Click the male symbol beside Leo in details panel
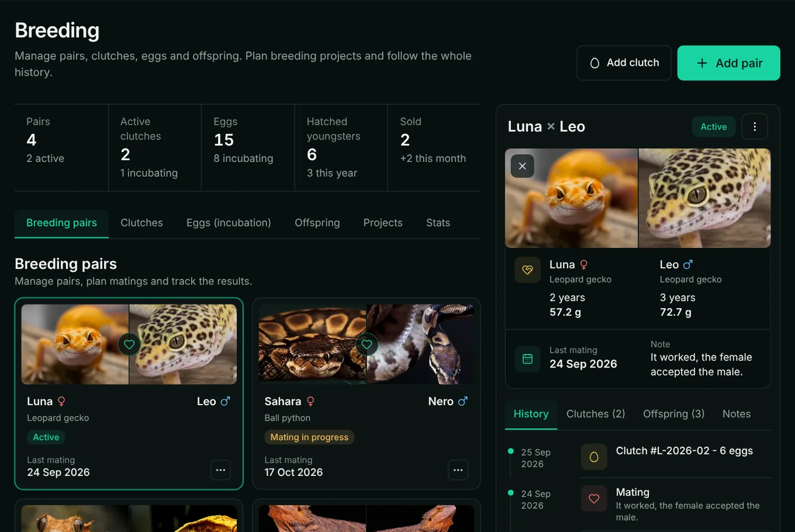Screen dimensions: 795x532 click(x=688, y=265)
